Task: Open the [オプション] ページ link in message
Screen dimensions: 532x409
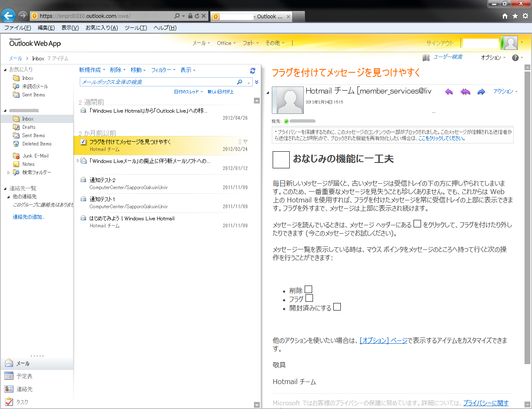Action: tap(383, 340)
